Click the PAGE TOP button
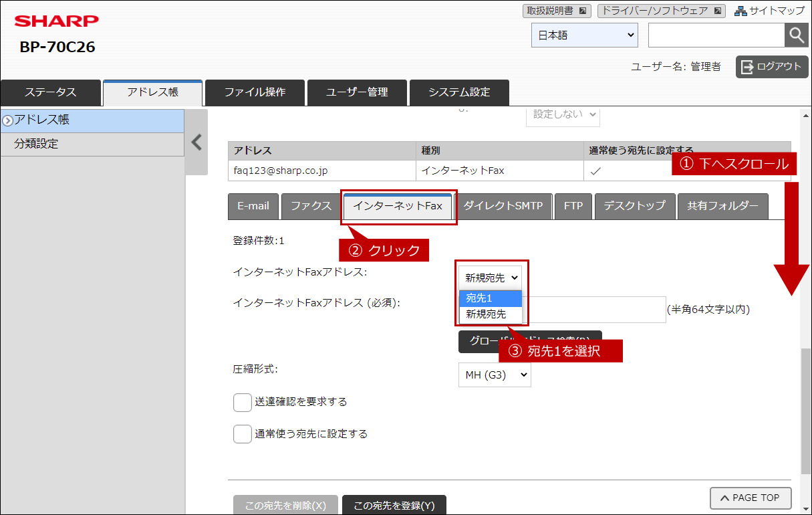 (751, 498)
